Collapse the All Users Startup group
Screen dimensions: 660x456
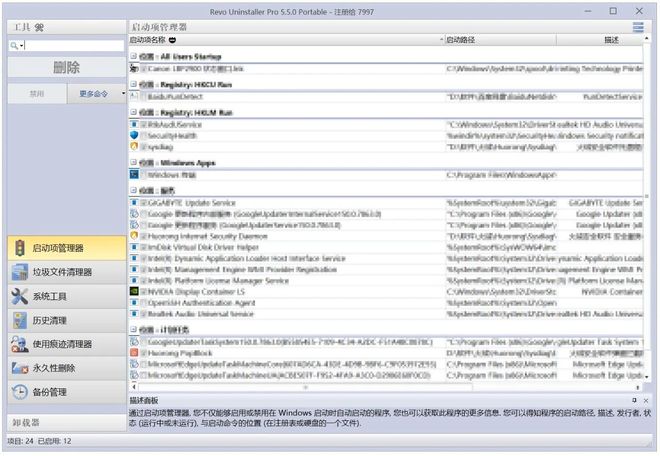pos(133,56)
